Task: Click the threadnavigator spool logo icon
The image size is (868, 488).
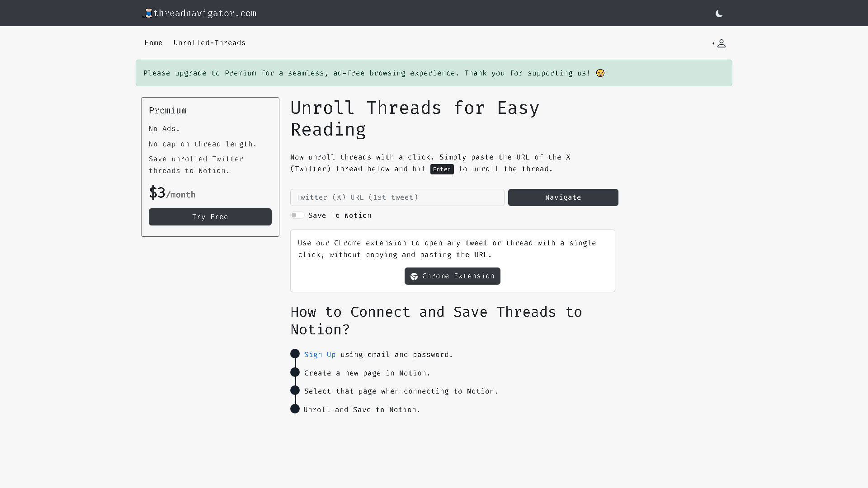Action: click(x=147, y=13)
